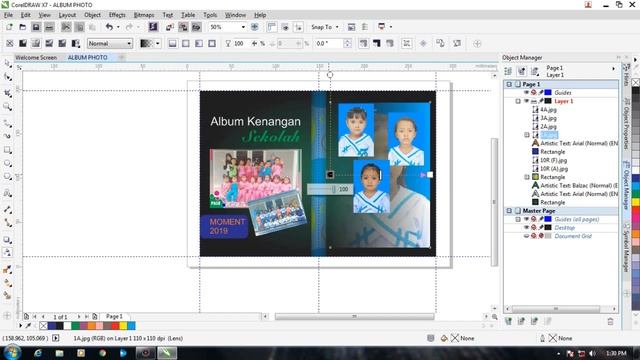This screenshot has width=640, height=360.
Task: Collapse the Master Page tree node
Action: [509, 211]
